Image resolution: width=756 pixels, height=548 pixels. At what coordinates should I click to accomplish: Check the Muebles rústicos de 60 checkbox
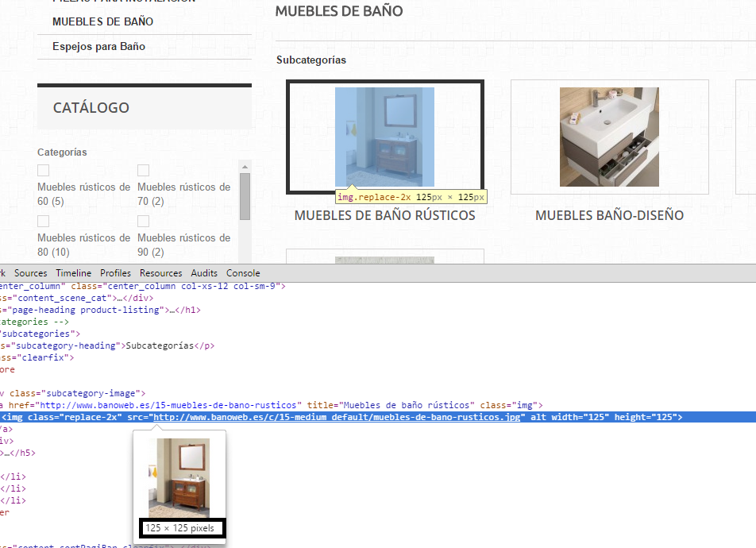tap(44, 171)
